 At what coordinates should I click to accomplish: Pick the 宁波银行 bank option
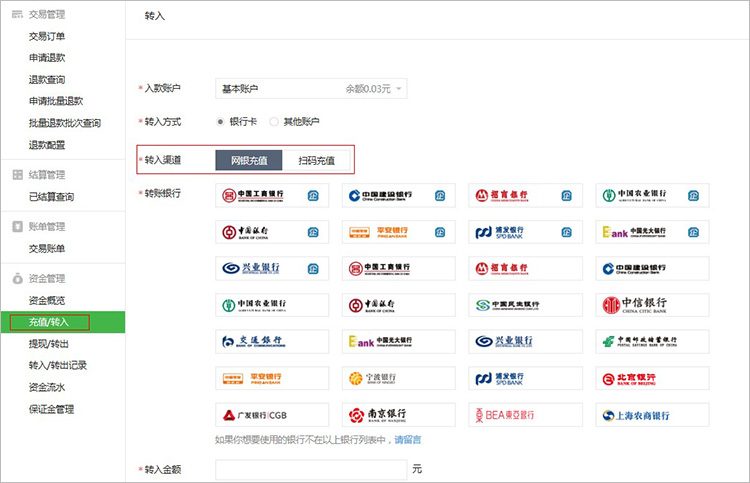pos(399,378)
